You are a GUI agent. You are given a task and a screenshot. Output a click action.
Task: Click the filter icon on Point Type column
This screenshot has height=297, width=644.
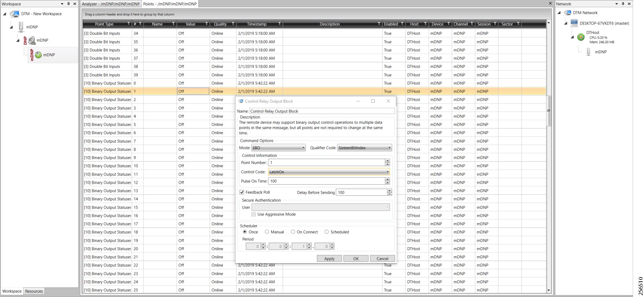pyautogui.click(x=129, y=24)
